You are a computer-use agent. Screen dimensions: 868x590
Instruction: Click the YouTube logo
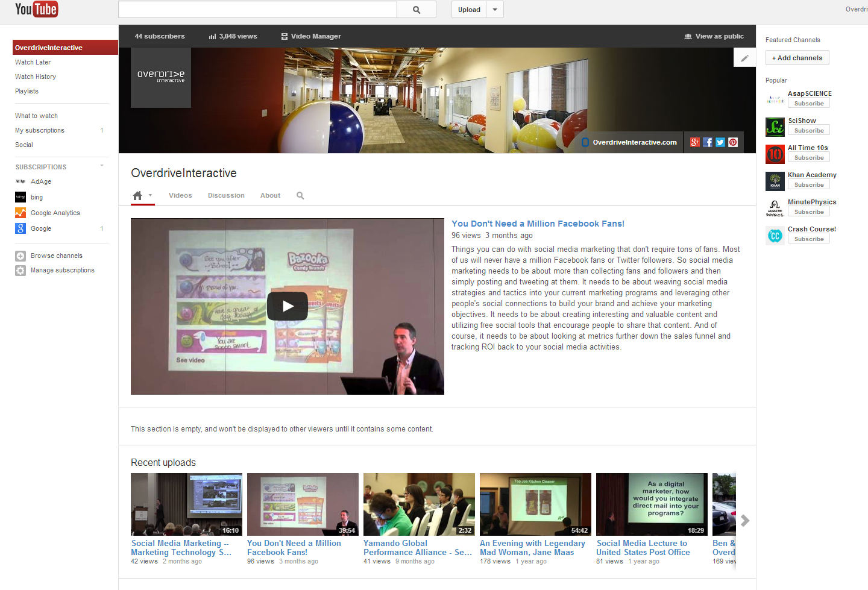36,9
